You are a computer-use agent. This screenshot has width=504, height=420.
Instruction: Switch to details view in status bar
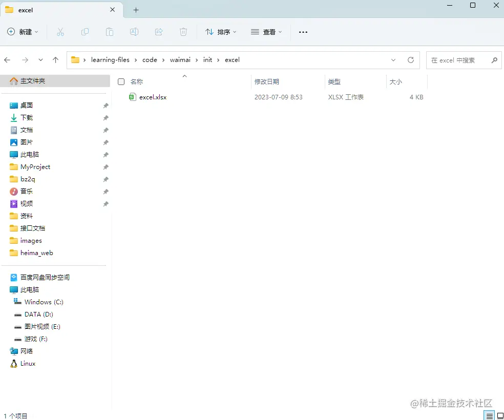point(489,415)
